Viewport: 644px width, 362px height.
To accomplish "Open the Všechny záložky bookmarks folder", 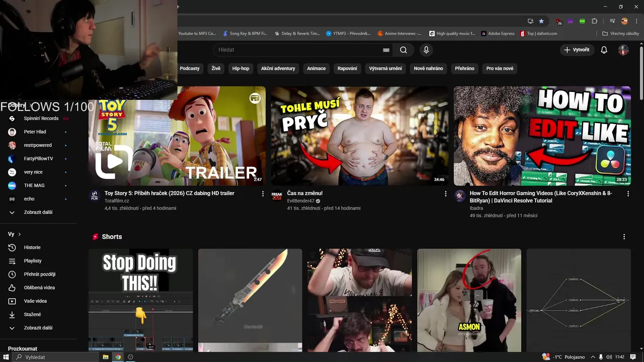I will click(620, 34).
